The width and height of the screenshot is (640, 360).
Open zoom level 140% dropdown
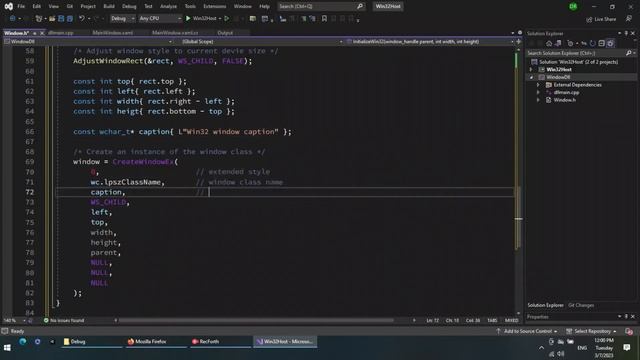(14, 320)
